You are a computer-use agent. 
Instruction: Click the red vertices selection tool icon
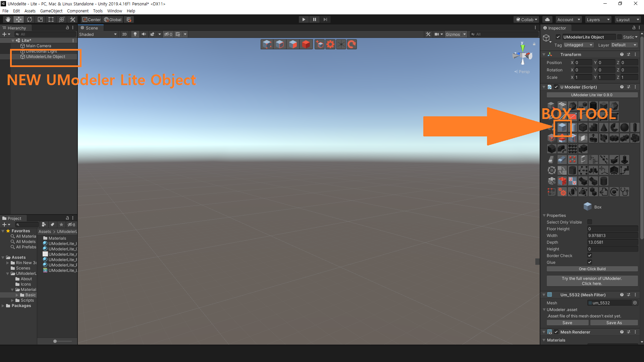click(x=573, y=160)
